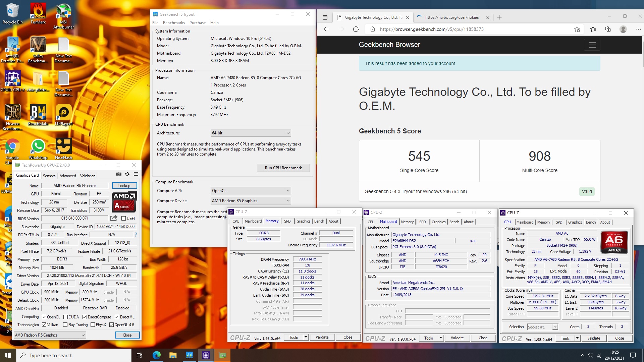Open Socket #1 selection dropdown in CPU-Z
The image size is (644, 362).
[x=542, y=327]
